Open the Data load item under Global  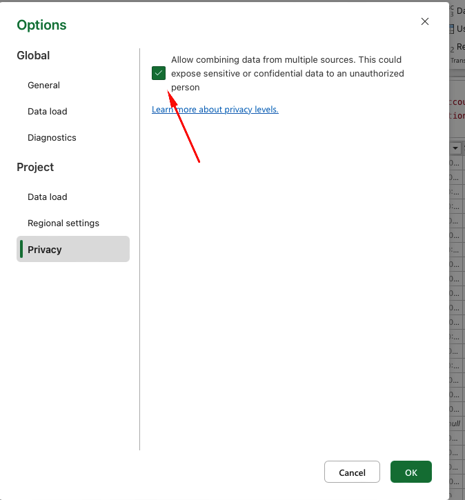click(47, 111)
